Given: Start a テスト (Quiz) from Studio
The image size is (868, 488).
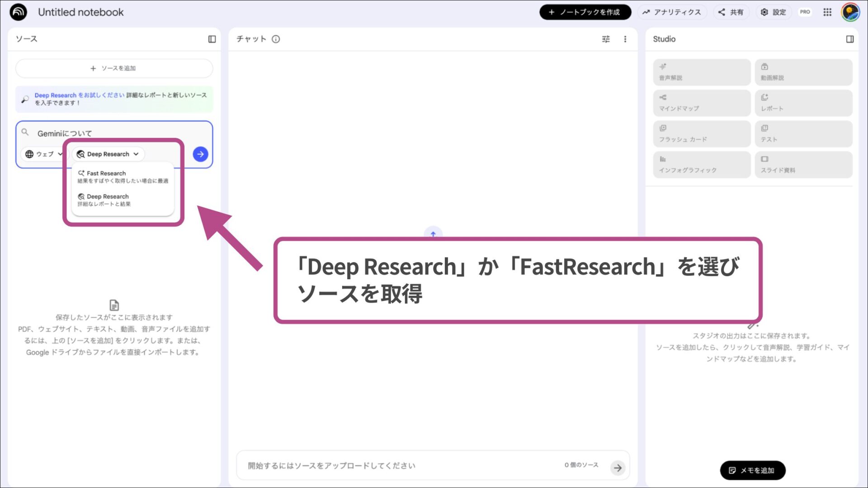Looking at the screenshot, I should tap(803, 134).
